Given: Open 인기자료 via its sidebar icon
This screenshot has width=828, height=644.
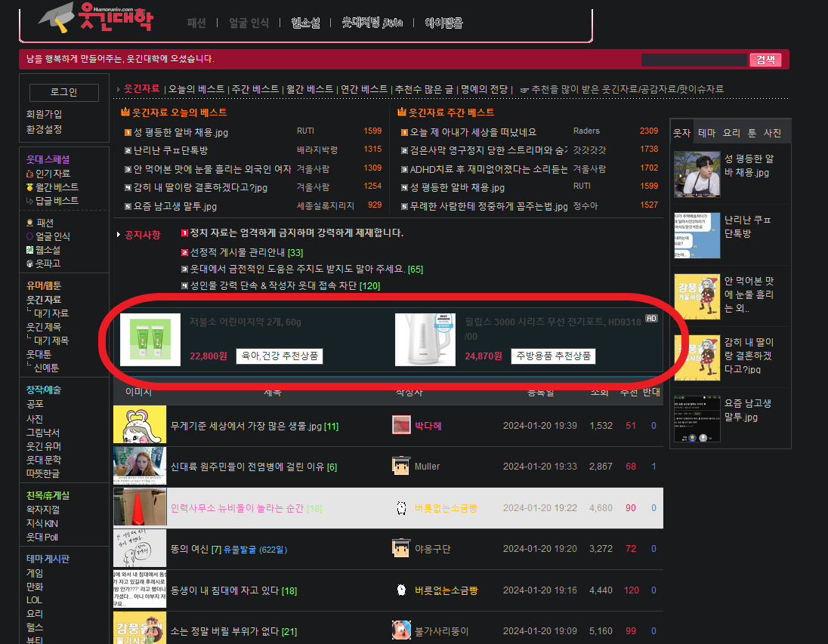Looking at the screenshot, I should (29, 174).
